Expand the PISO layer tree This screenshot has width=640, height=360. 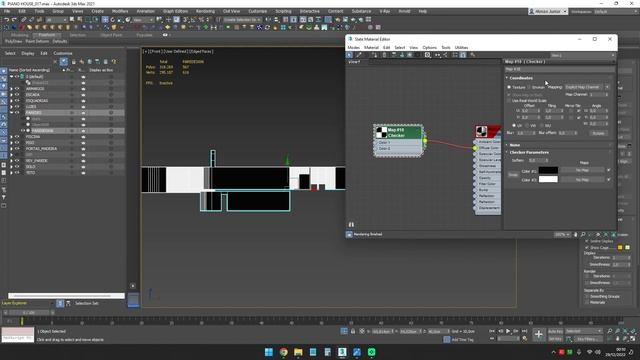[x=11, y=143]
